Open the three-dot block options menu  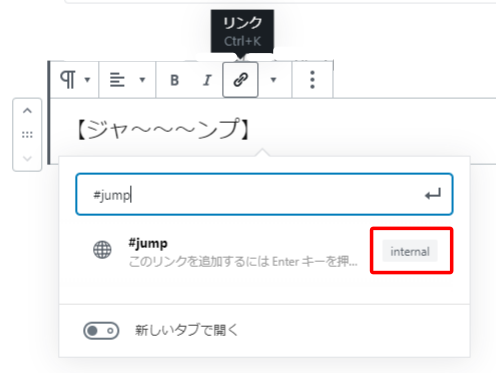pos(312,80)
